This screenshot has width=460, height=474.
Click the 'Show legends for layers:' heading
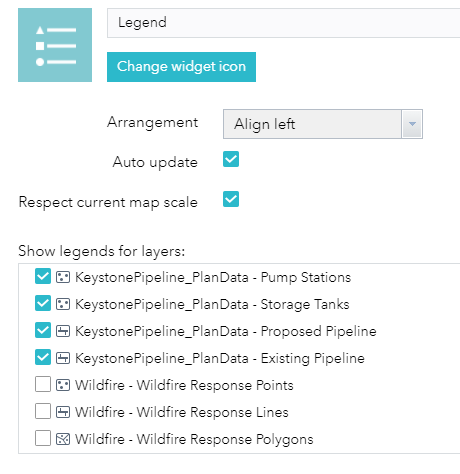102,252
